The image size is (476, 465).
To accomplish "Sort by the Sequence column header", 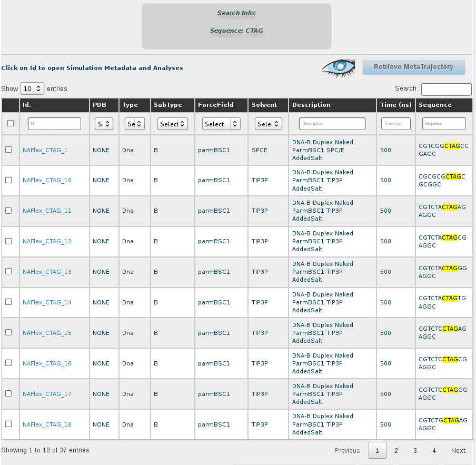I will coord(435,105).
